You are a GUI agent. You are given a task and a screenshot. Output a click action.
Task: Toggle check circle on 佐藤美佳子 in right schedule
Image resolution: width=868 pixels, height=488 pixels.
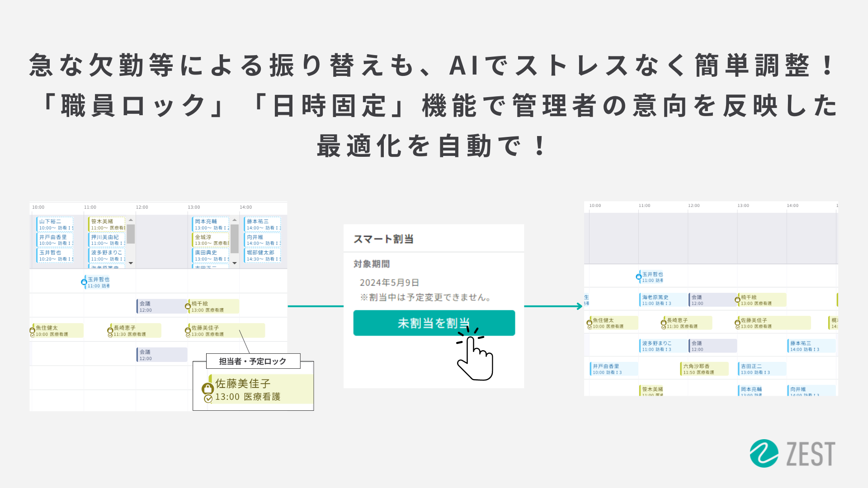(738, 327)
